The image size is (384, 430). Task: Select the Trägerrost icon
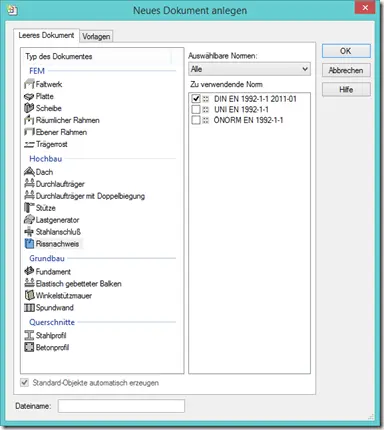pos(29,144)
